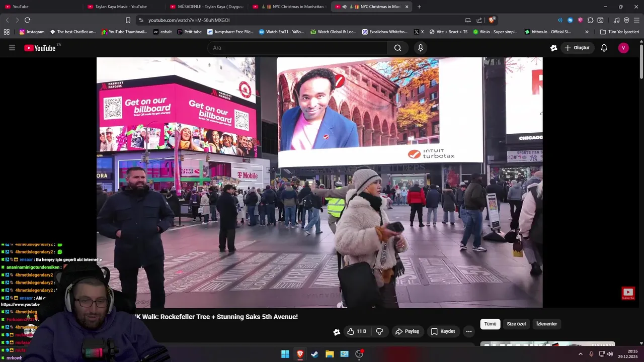This screenshot has width=644, height=362.
Task: Click the Kaydet save button
Action: pos(443,331)
